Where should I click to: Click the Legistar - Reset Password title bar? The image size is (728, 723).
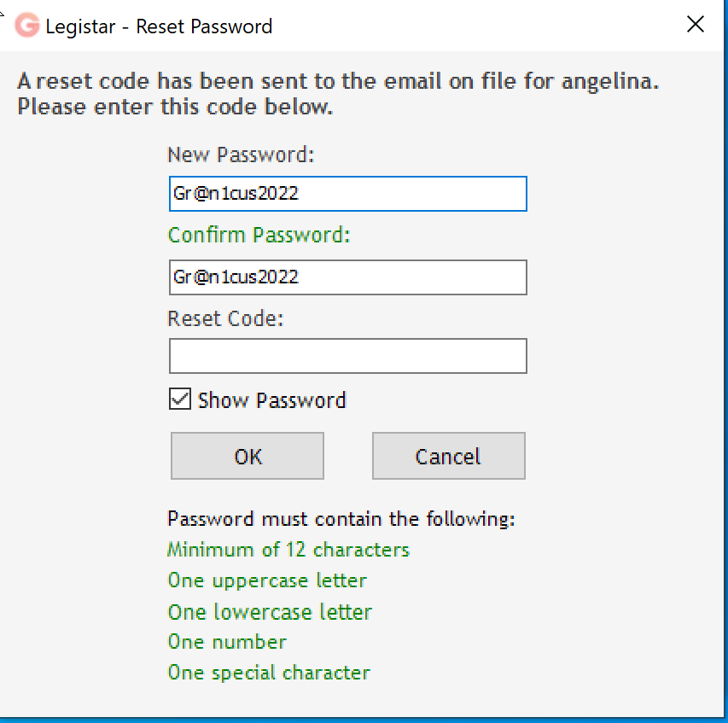pyautogui.click(x=202, y=26)
